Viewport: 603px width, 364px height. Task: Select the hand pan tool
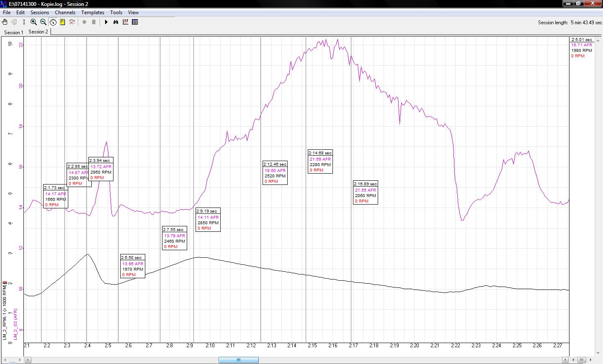[x=5, y=22]
